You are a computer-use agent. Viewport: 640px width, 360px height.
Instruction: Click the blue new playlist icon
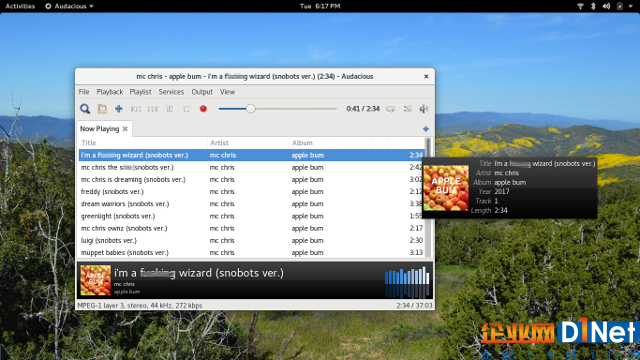tap(426, 129)
